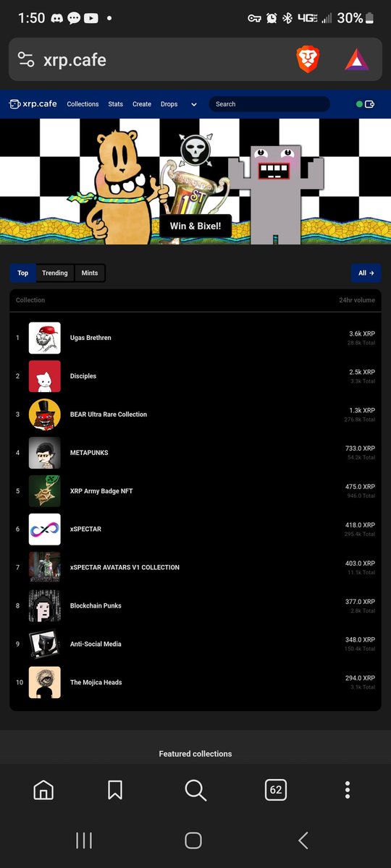
Task: Tap the browser Home icon
Action: point(43,790)
